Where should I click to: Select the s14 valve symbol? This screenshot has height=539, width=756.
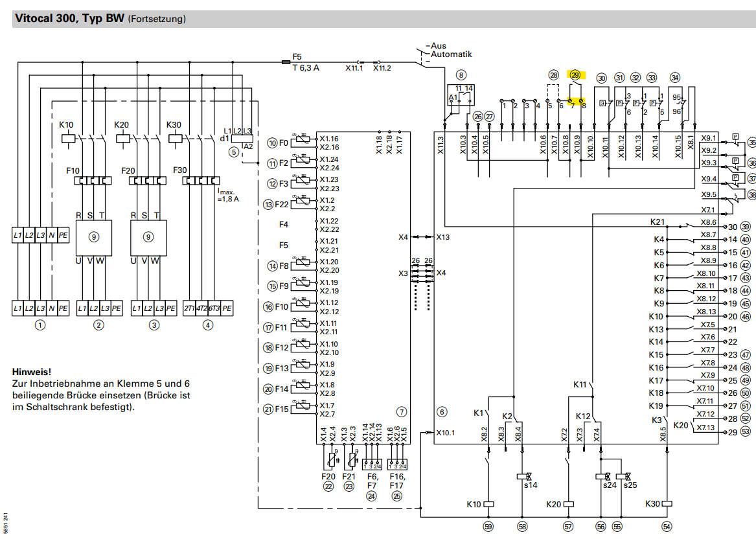click(523, 476)
